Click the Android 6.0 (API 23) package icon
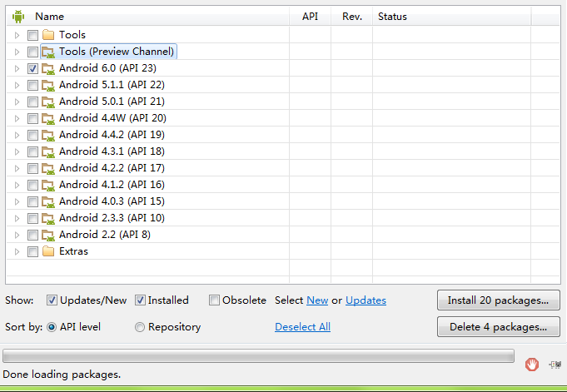The height and width of the screenshot is (392, 567). (x=48, y=68)
